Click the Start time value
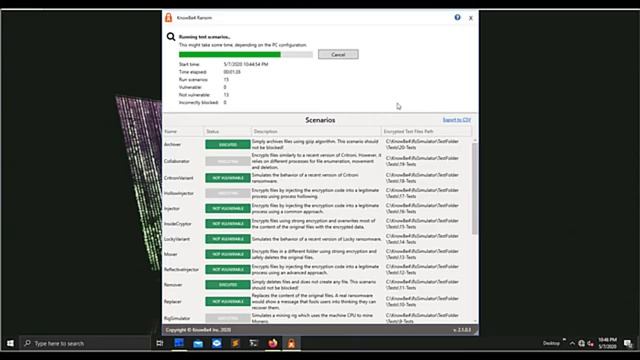The image size is (640, 360). (x=246, y=64)
